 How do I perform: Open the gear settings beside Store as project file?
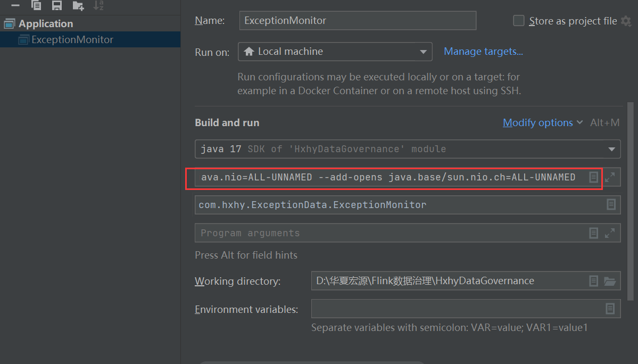click(x=626, y=21)
